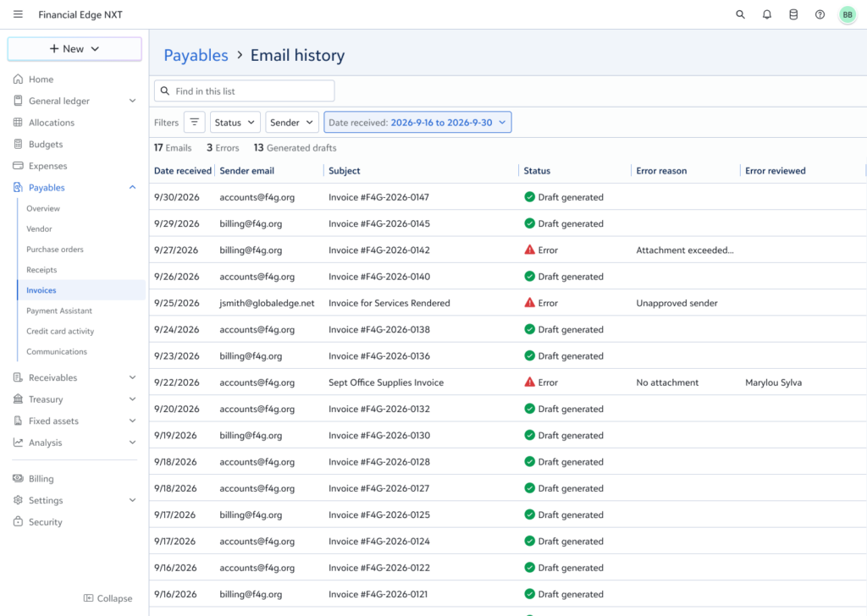Open the New dropdown button
This screenshot has height=616, width=867.
75,48
